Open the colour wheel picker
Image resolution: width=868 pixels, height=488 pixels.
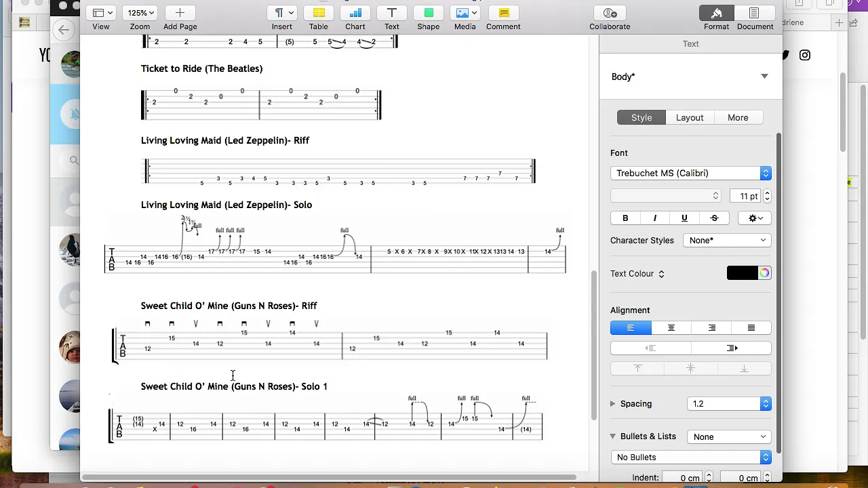point(764,273)
